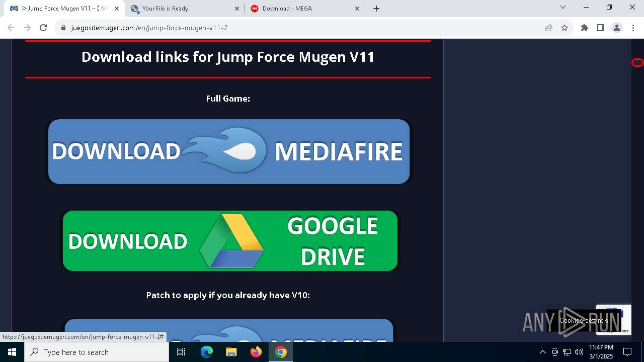This screenshot has width=644, height=362.
Task: Close the Your File is Ready tab
Action: pyautogui.click(x=237, y=9)
